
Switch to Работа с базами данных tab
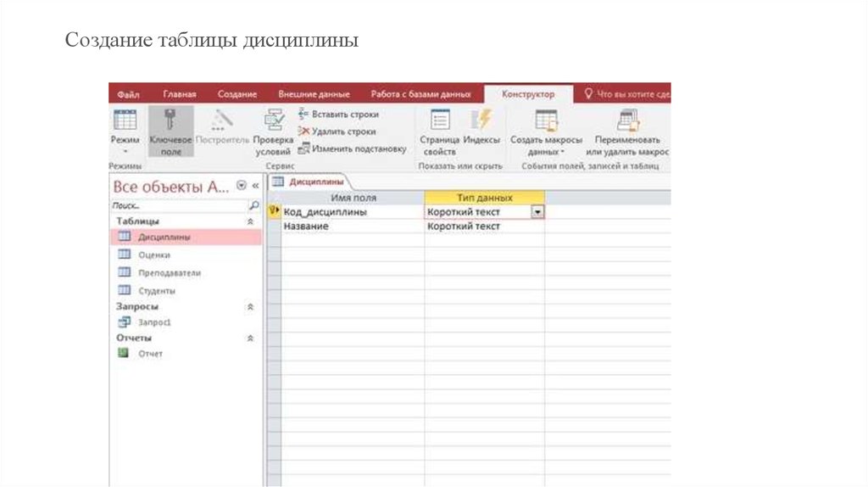coord(420,94)
